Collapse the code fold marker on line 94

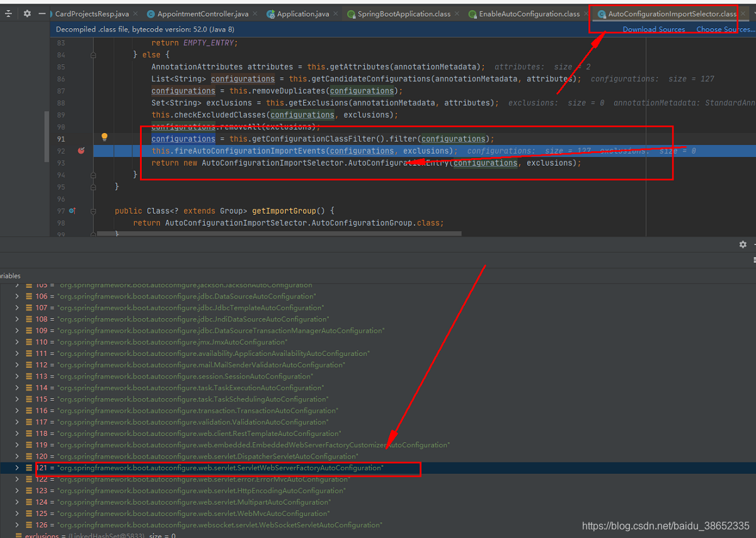[x=93, y=175]
